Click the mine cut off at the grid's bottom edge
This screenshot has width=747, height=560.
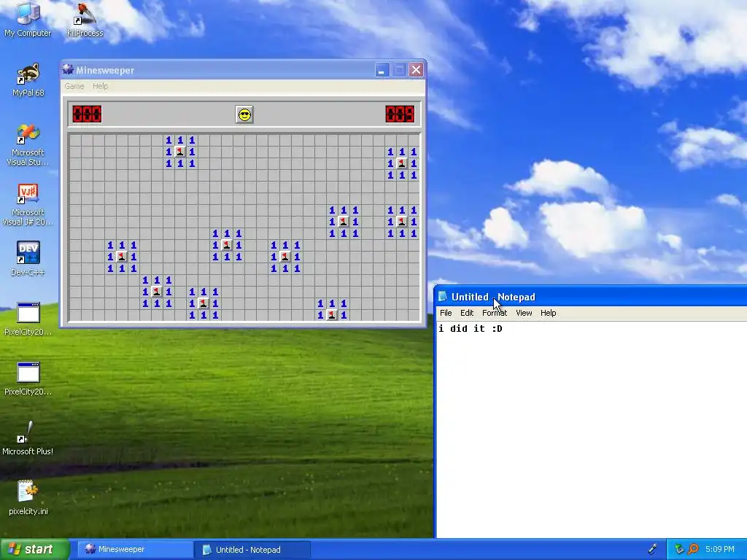tap(332, 315)
